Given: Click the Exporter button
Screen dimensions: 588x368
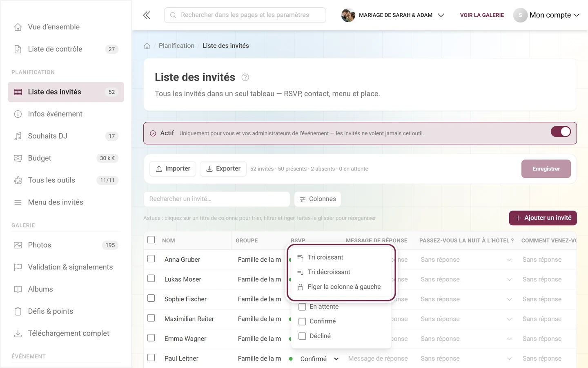Looking at the screenshot, I should [223, 169].
